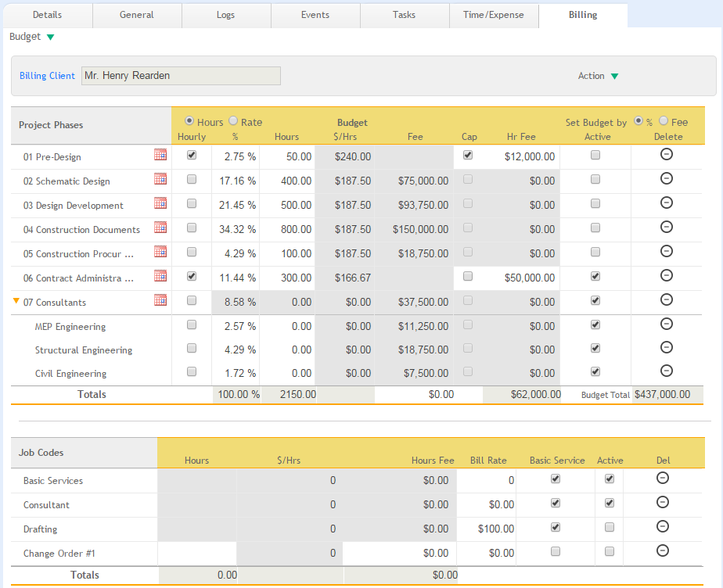723x588 pixels.
Task: Click the $150,000.00 fee for Construction Documents
Action: point(420,229)
